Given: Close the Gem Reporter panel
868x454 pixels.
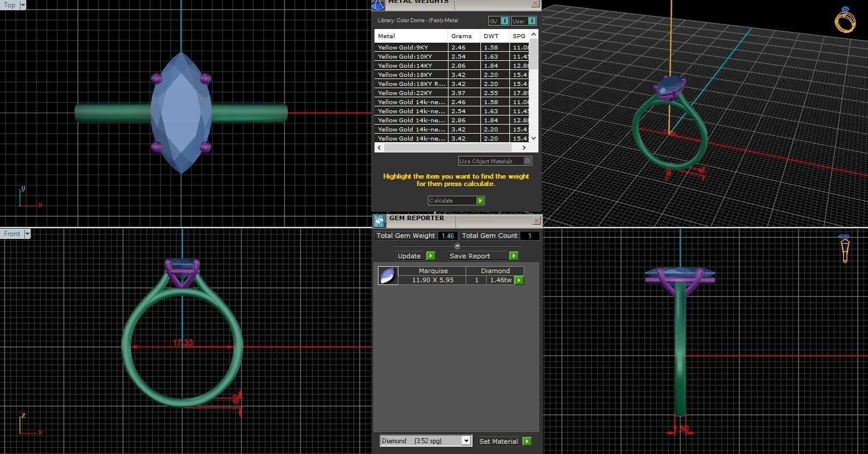Looking at the screenshot, I should pyautogui.click(x=536, y=220).
